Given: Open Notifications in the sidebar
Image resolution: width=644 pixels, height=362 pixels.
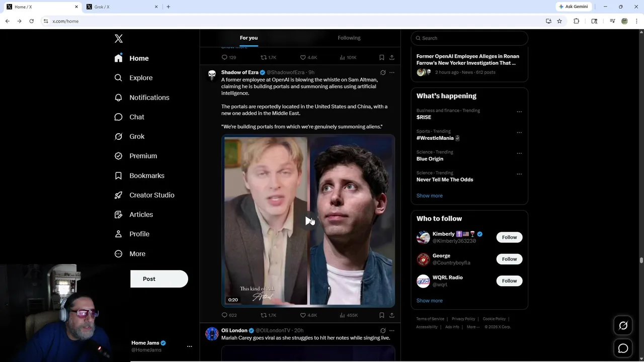Looking at the screenshot, I should tap(142, 98).
